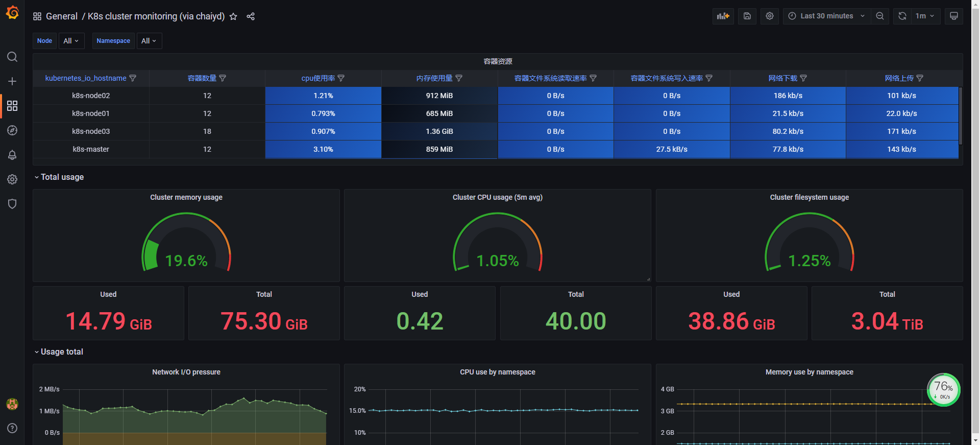Zoom out the time range

[880, 16]
